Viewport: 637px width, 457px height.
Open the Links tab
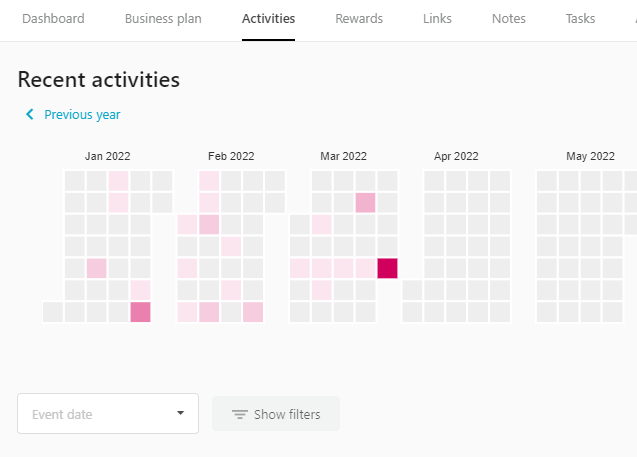point(437,19)
